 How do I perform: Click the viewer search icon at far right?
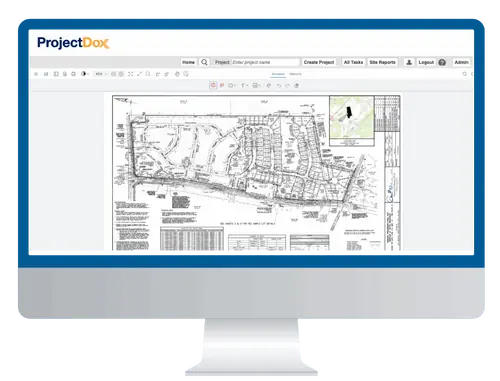coord(464,74)
